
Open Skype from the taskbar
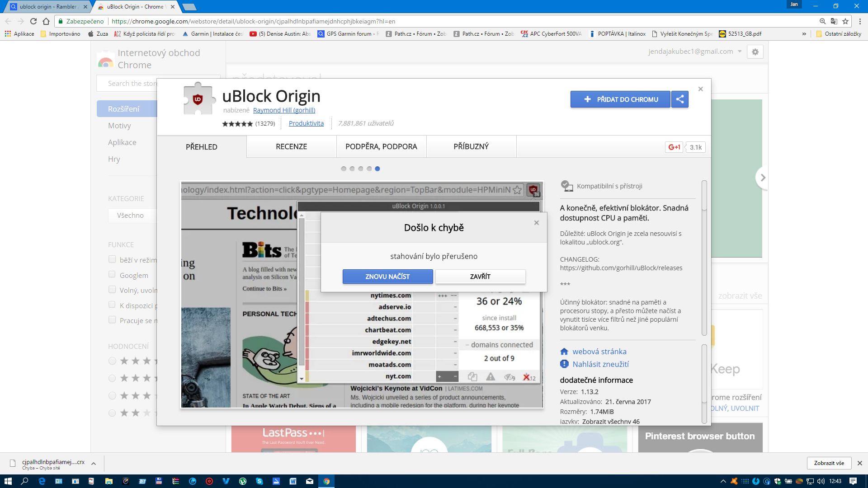(259, 481)
